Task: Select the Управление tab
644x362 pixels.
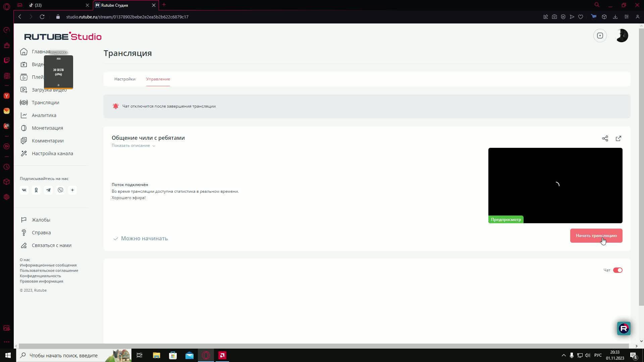Action: coord(158,79)
